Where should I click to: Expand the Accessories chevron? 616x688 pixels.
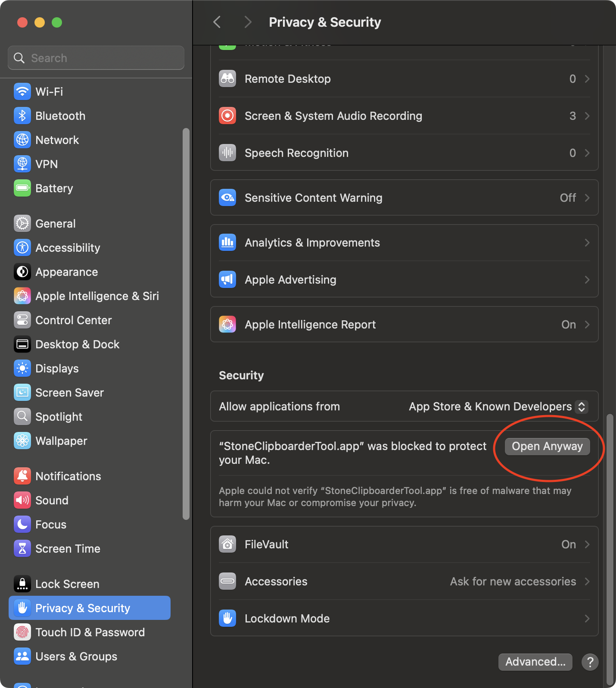coord(587,582)
